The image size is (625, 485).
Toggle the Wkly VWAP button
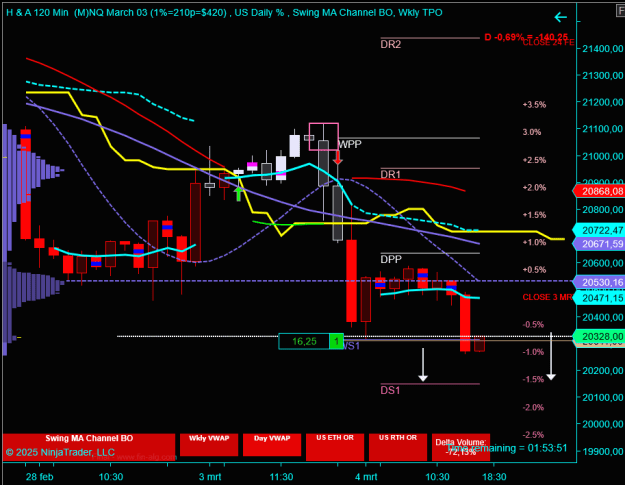(x=209, y=445)
